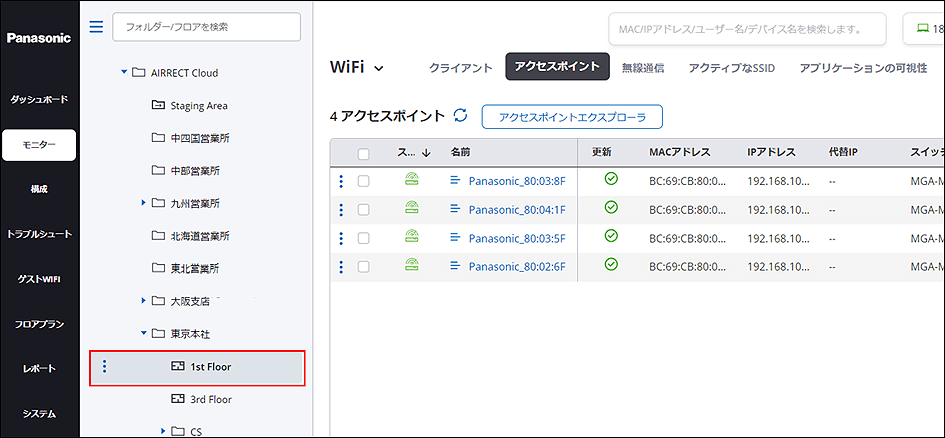945x438 pixels.
Task: Click access point status icon for Panasonic_80:03:8F
Action: tap(412, 179)
